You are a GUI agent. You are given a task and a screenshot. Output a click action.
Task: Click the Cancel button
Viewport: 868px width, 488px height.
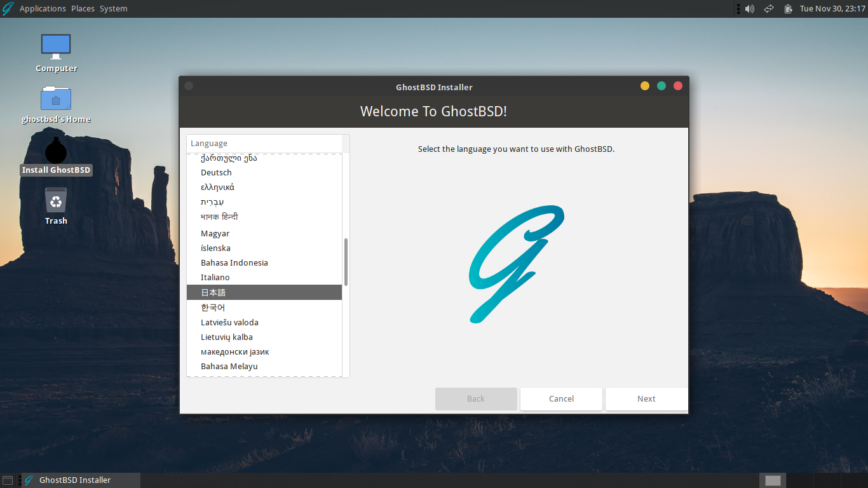[x=561, y=399]
